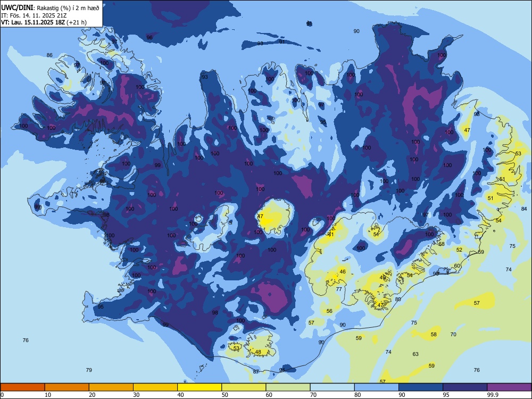
Task: Click the map value '52' in the southeast
Action: (x=459, y=250)
